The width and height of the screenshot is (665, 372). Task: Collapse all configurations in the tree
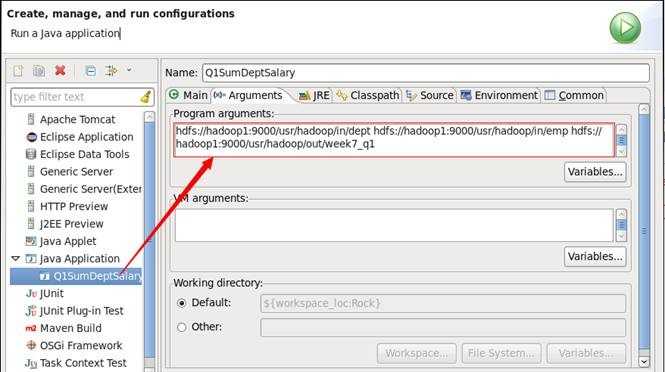click(90, 71)
